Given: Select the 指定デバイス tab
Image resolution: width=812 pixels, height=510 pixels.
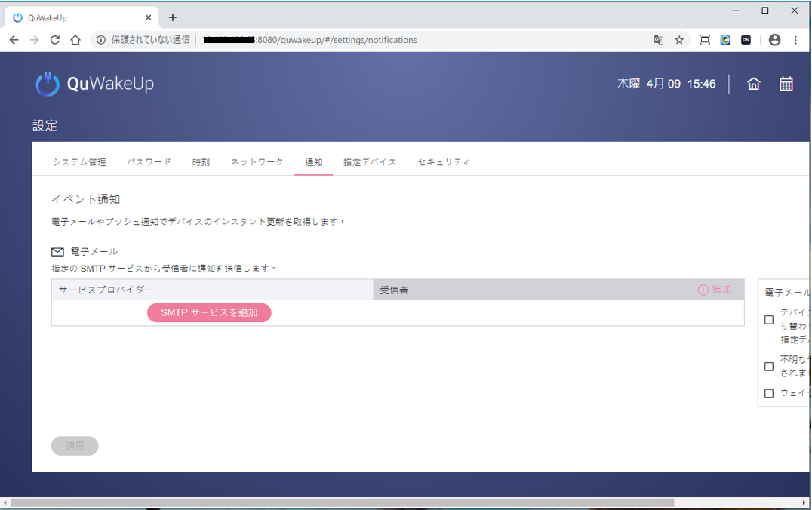Looking at the screenshot, I should [x=370, y=162].
